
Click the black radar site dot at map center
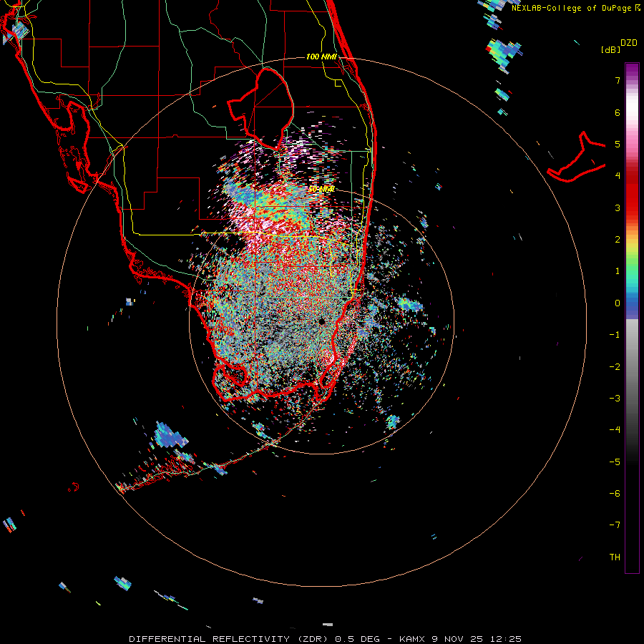321,321
